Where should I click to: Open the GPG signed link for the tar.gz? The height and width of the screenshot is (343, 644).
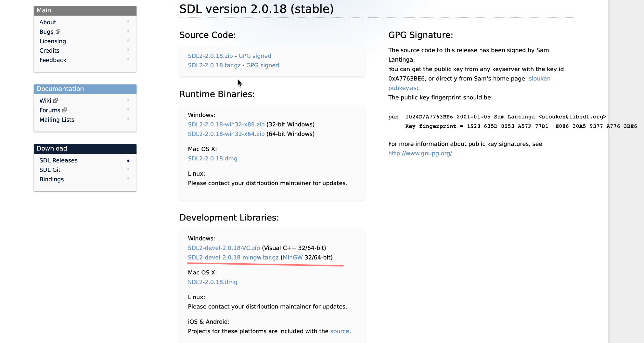(x=262, y=65)
